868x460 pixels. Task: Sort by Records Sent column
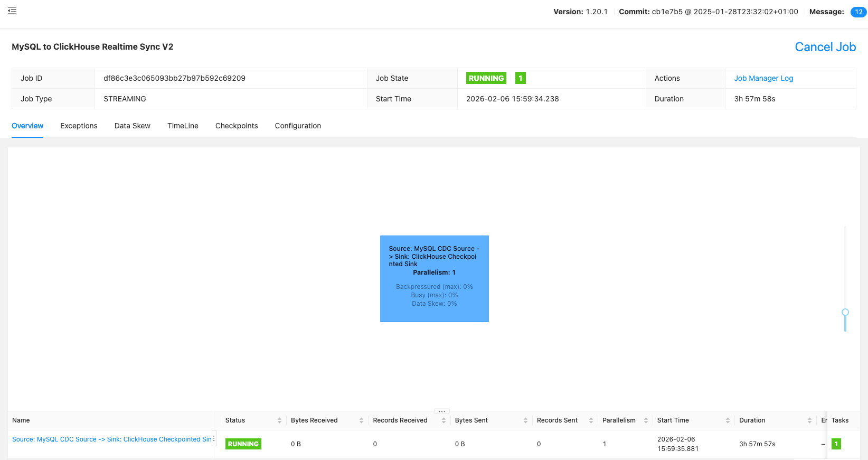(591, 420)
